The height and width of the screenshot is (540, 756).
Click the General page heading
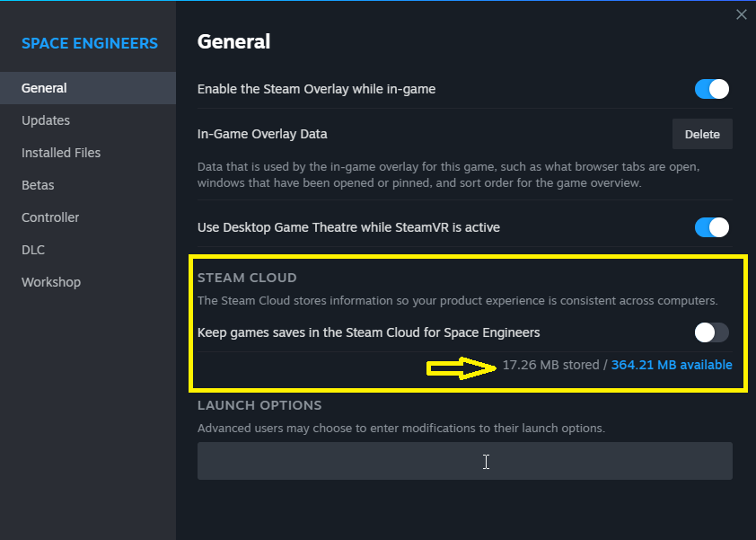point(233,41)
